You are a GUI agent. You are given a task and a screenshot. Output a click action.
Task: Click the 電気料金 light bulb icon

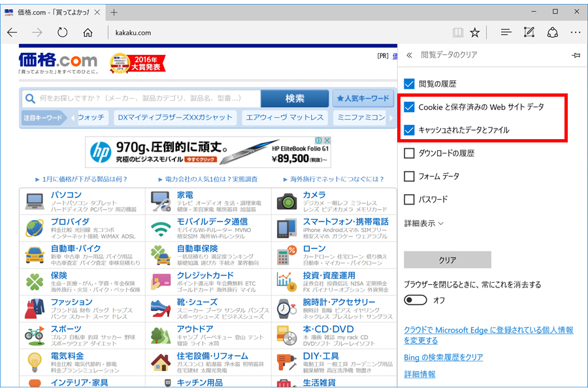tap(35, 363)
